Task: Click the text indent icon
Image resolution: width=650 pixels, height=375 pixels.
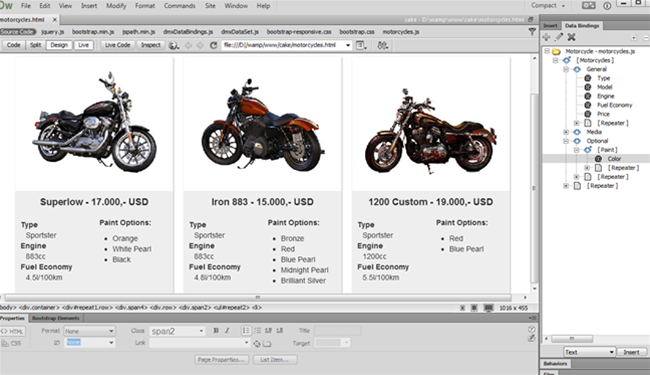Action: point(280,330)
